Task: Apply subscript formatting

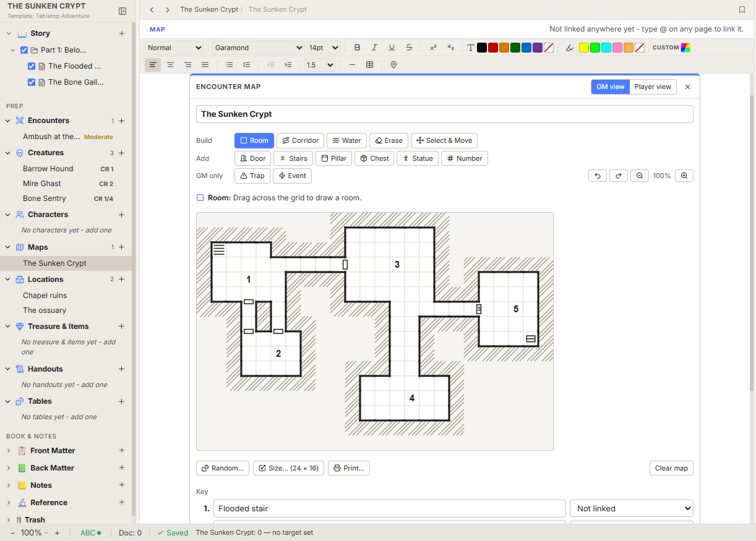Action: point(450,48)
